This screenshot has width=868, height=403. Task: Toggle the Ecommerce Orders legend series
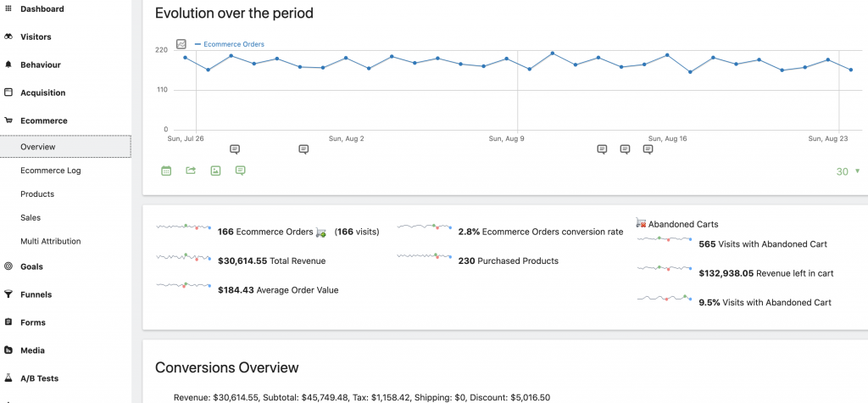[x=230, y=44]
